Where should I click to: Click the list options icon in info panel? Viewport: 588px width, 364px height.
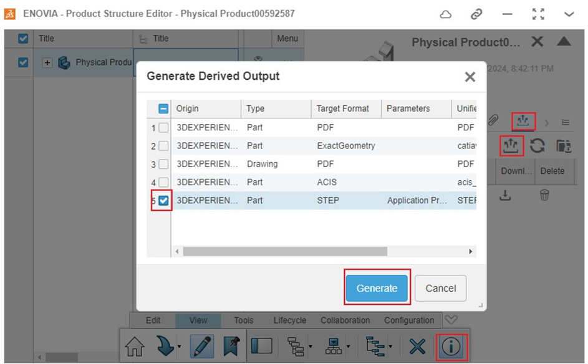tap(566, 122)
